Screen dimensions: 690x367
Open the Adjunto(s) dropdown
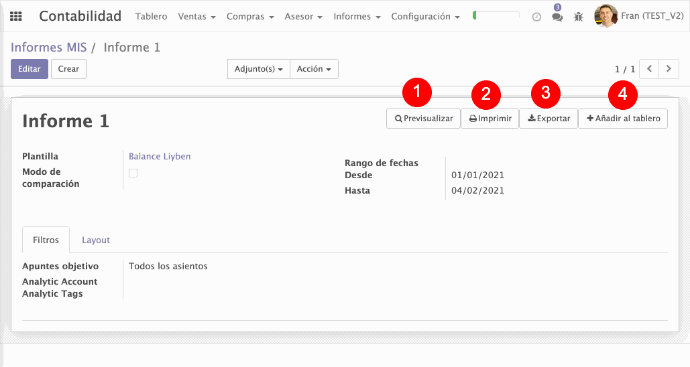coord(258,69)
